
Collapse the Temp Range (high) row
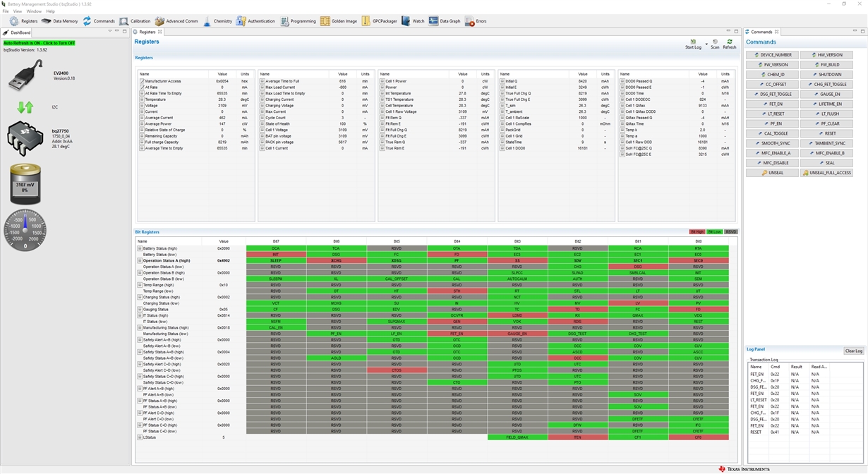click(140, 285)
